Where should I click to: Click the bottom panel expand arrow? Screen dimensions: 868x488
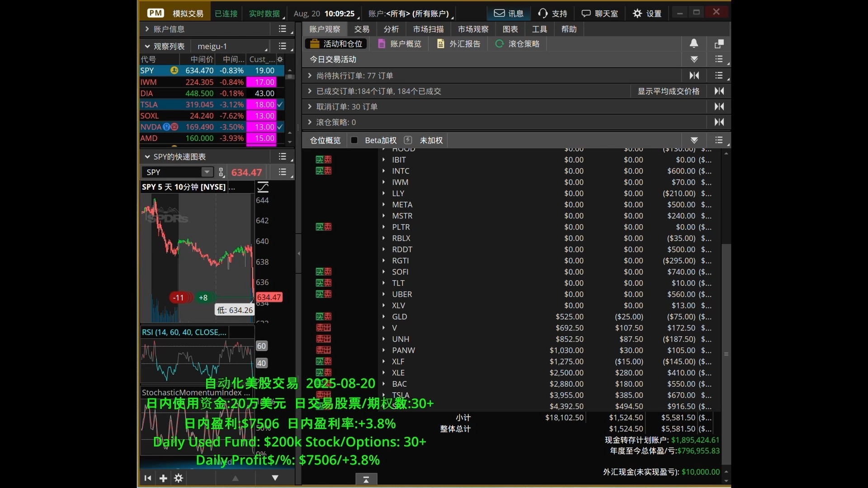(x=366, y=479)
